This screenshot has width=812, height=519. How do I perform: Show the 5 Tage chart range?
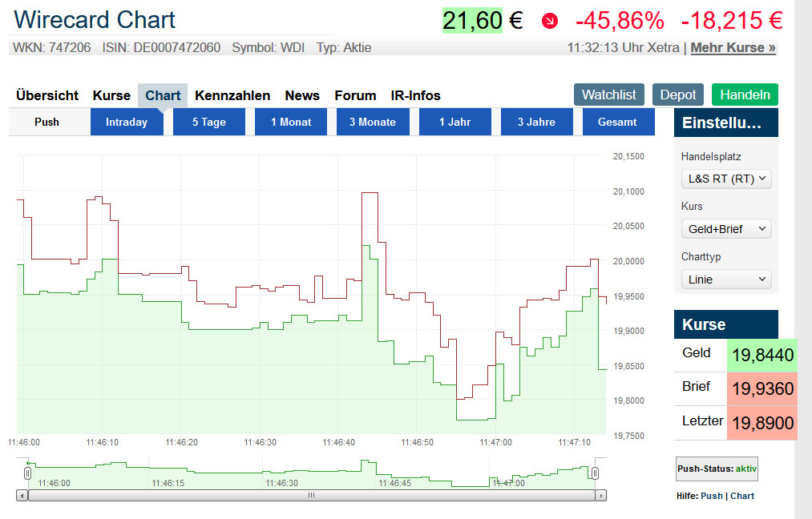click(x=208, y=122)
